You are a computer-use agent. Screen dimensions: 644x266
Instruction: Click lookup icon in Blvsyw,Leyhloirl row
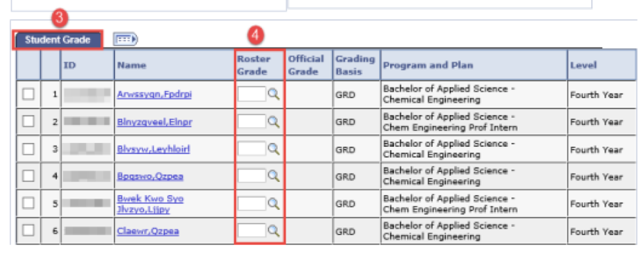coord(274,149)
